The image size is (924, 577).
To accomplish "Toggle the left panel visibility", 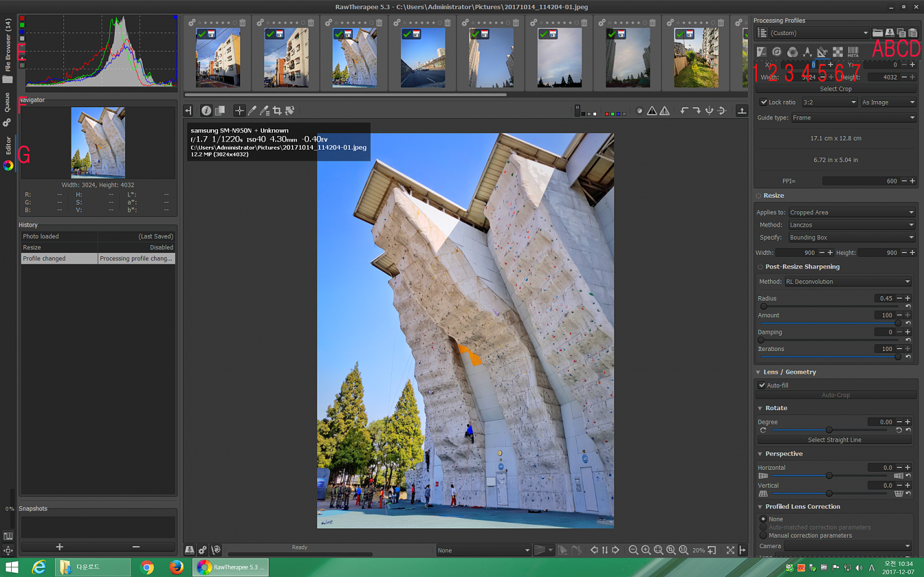I will coord(188,111).
